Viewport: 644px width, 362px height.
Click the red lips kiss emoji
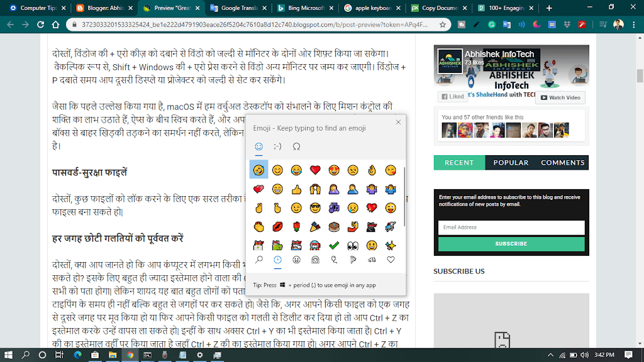point(277,226)
